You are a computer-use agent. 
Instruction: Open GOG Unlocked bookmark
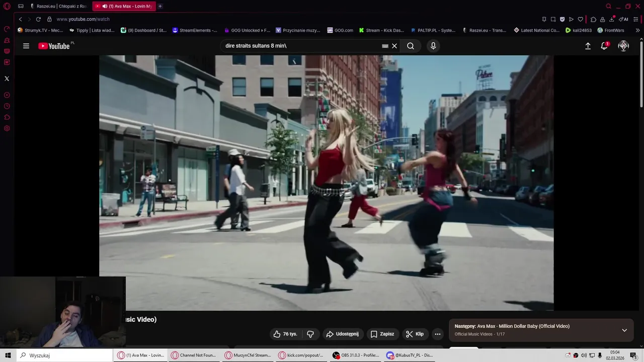[x=247, y=30]
